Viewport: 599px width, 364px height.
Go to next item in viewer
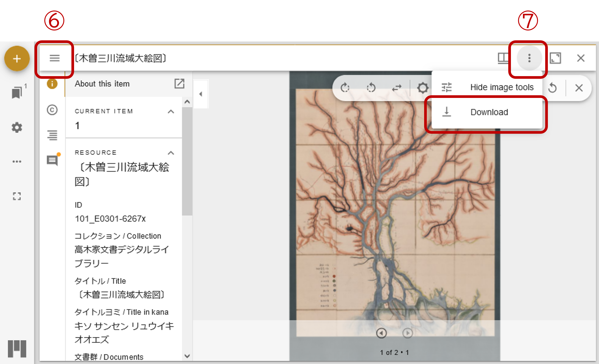coord(407,333)
